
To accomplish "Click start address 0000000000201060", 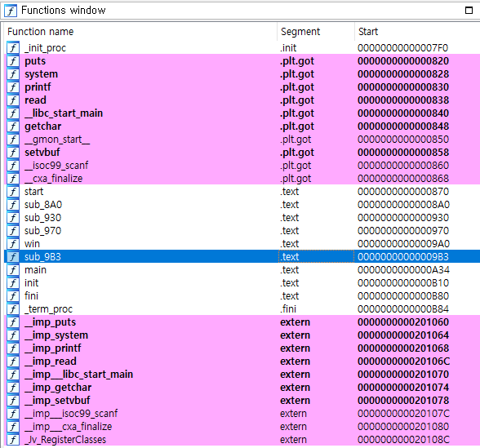I will [x=403, y=322].
